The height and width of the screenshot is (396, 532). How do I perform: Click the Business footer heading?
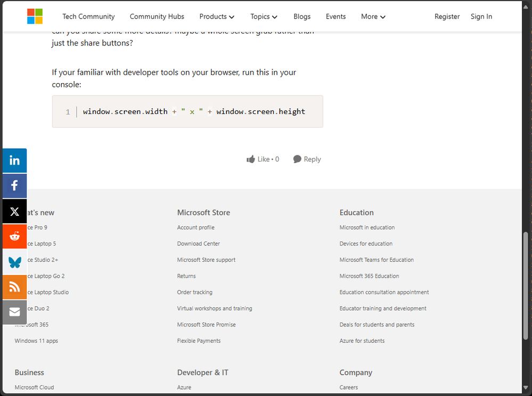tap(29, 372)
